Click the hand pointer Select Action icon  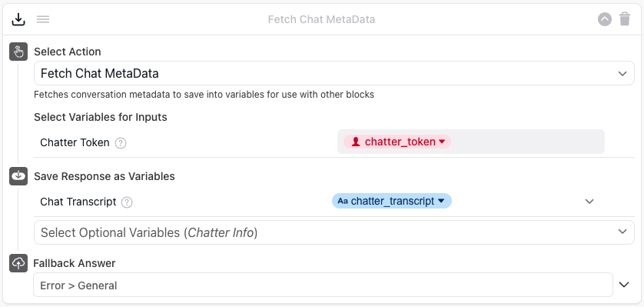point(18,52)
